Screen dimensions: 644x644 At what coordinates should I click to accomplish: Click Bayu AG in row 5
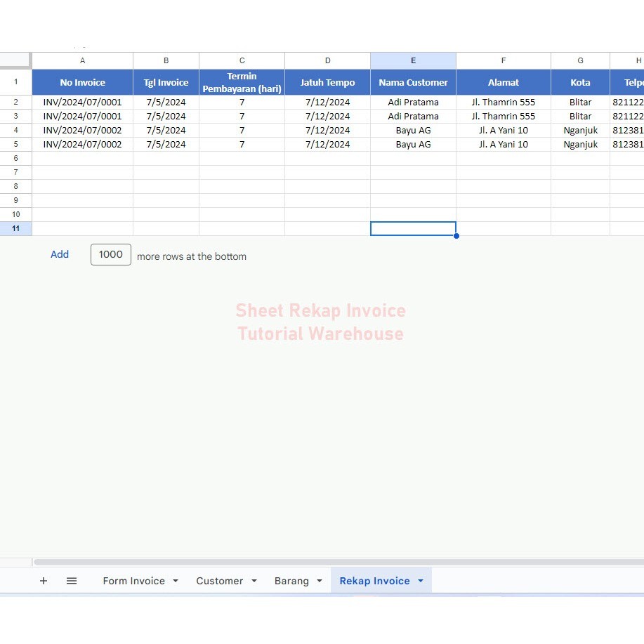(x=413, y=144)
